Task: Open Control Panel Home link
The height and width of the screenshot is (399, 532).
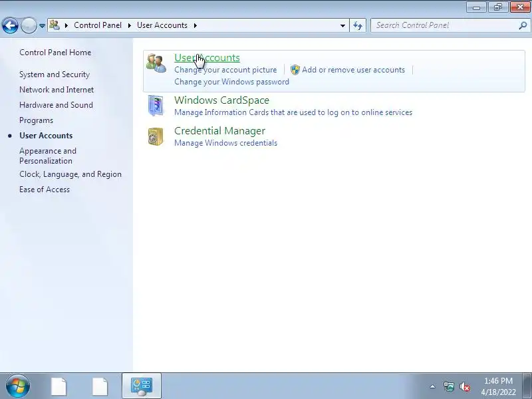Action: pos(55,53)
